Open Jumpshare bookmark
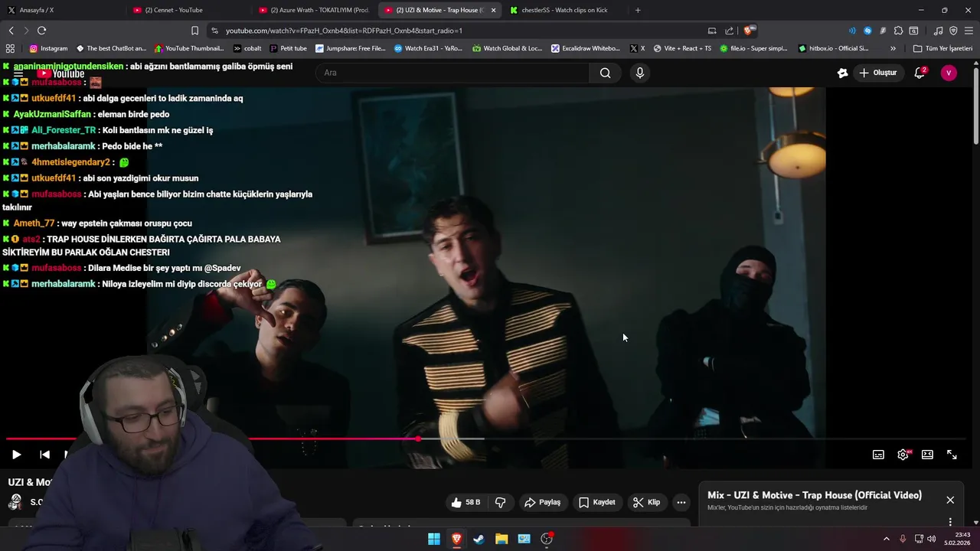 350,48
